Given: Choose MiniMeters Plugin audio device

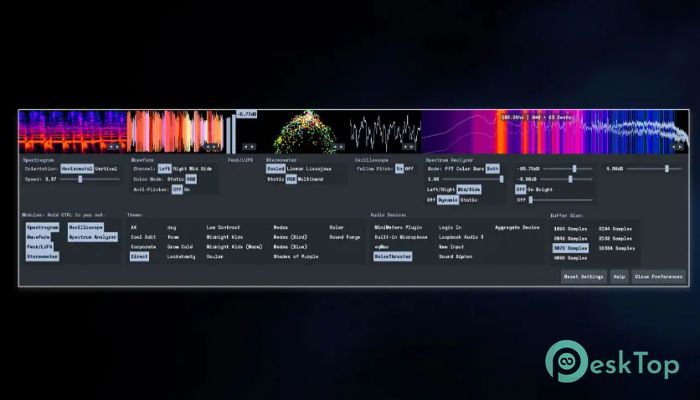Looking at the screenshot, I should (x=398, y=228).
